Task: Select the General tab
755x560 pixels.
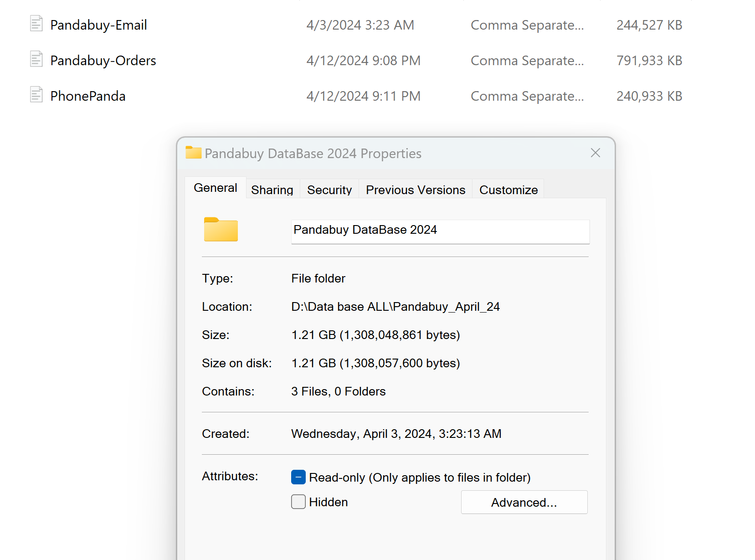Action: click(x=216, y=188)
